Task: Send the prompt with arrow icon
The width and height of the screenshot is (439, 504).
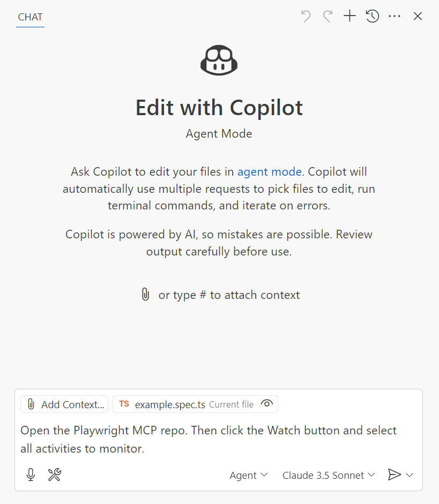Action: 394,475
